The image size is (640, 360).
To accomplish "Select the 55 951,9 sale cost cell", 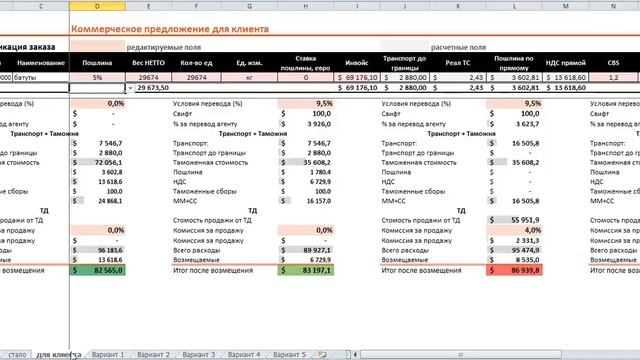I will point(514,220).
